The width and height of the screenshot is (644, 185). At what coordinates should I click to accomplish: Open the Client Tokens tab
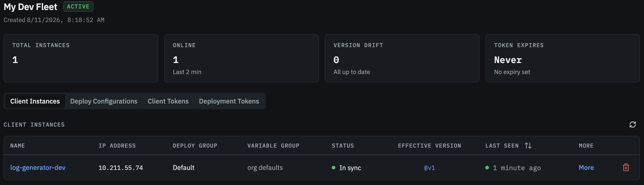168,101
